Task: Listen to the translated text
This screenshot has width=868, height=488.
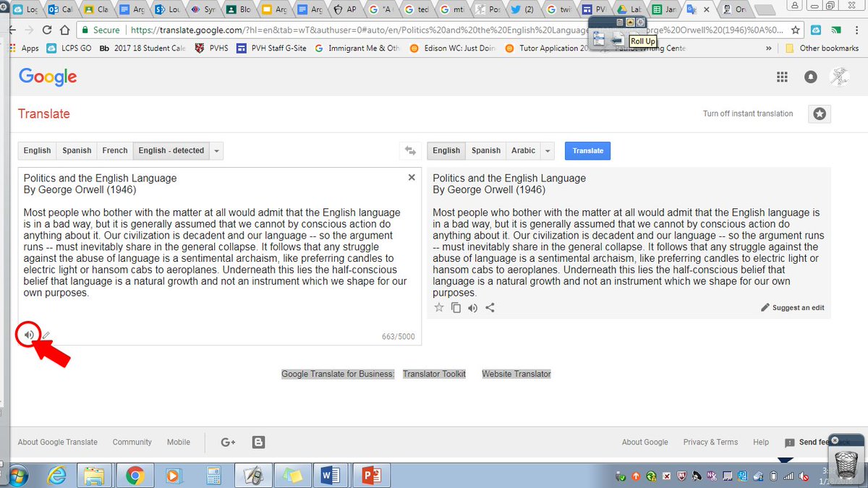Action: [x=472, y=307]
